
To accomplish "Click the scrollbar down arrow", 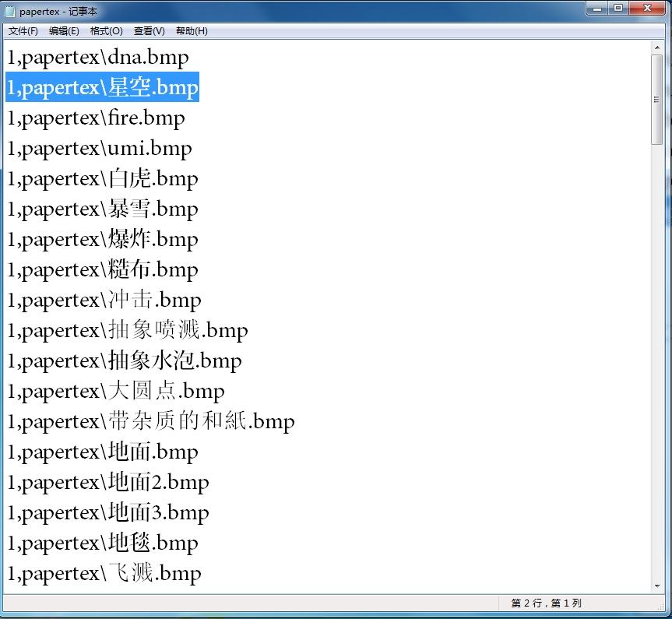I will tap(657, 586).
